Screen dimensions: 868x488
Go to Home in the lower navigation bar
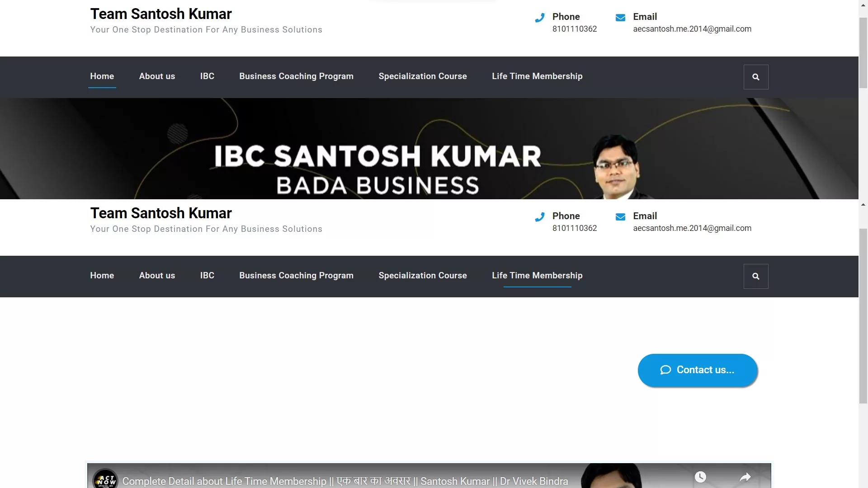102,276
